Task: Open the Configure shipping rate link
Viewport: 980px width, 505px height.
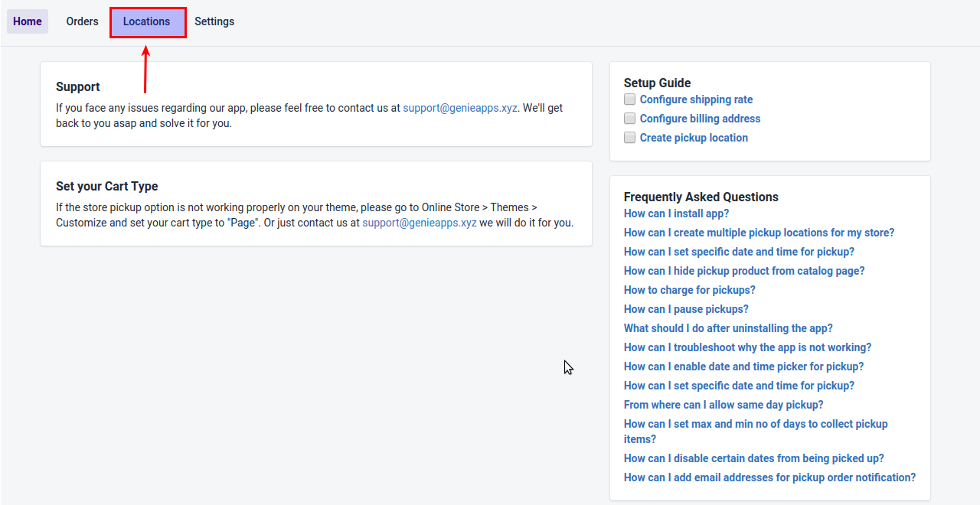Action: point(696,99)
